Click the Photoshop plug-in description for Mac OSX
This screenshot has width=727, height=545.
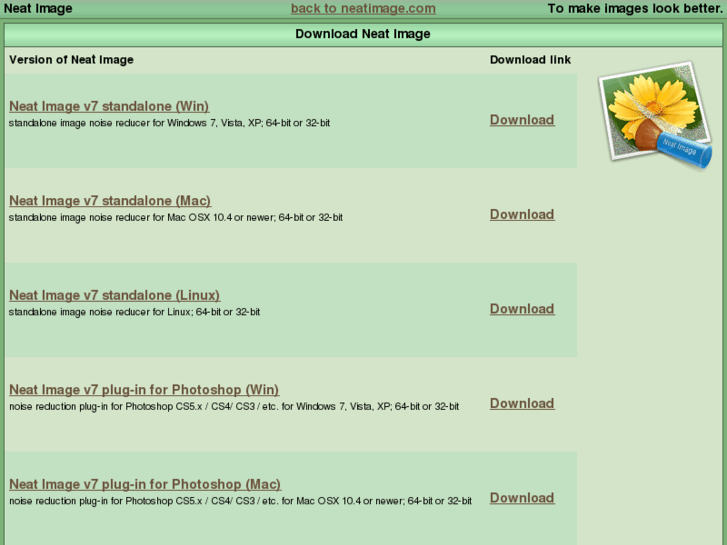pyautogui.click(x=241, y=501)
